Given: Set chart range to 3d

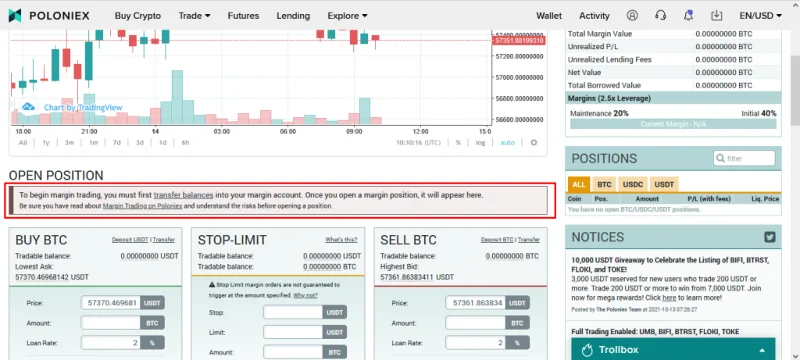Looking at the screenshot, I should click(x=139, y=143).
